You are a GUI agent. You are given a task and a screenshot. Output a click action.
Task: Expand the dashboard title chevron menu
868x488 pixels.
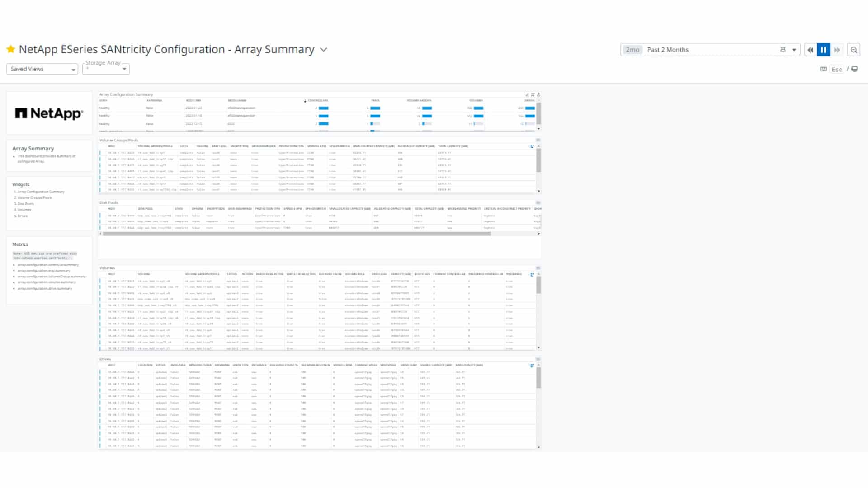click(x=324, y=50)
